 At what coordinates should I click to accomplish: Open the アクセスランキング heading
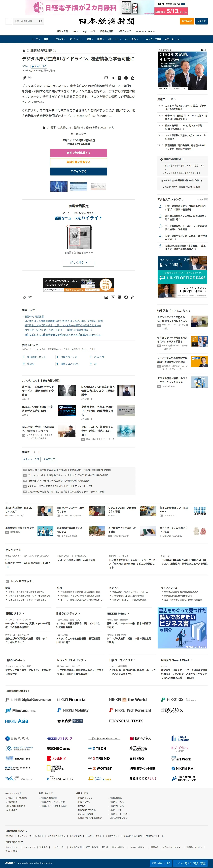pos(171,199)
